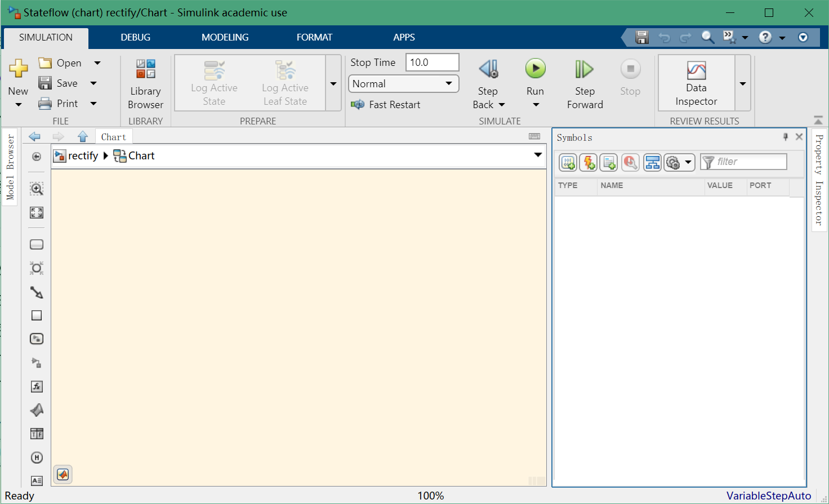Click the keyboard shortcuts icon
Image resolution: width=829 pixels, height=504 pixels.
[x=534, y=136]
